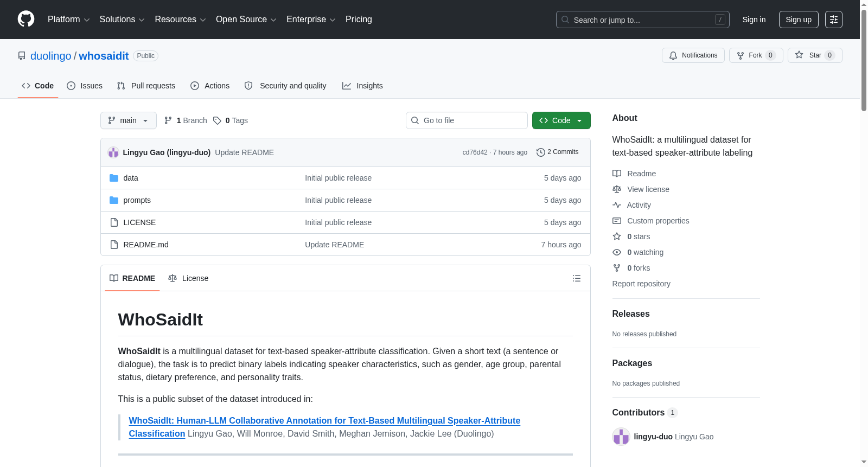Click 'Initial public release' in the data row
This screenshot has width=868, height=467.
[x=338, y=178]
